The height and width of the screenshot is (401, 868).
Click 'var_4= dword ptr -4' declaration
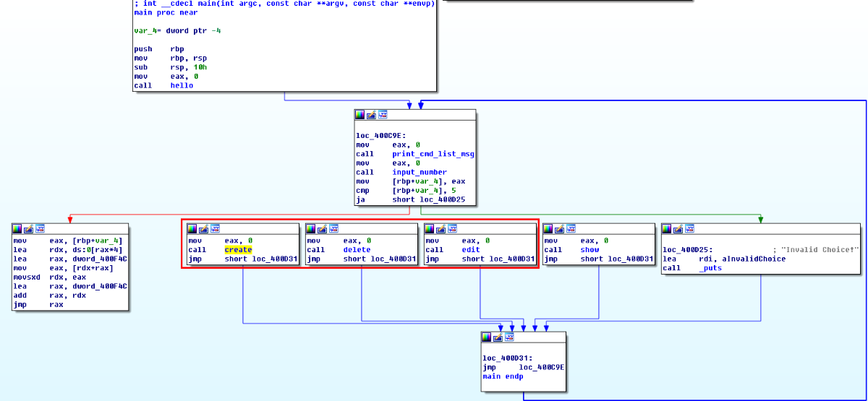(x=177, y=30)
